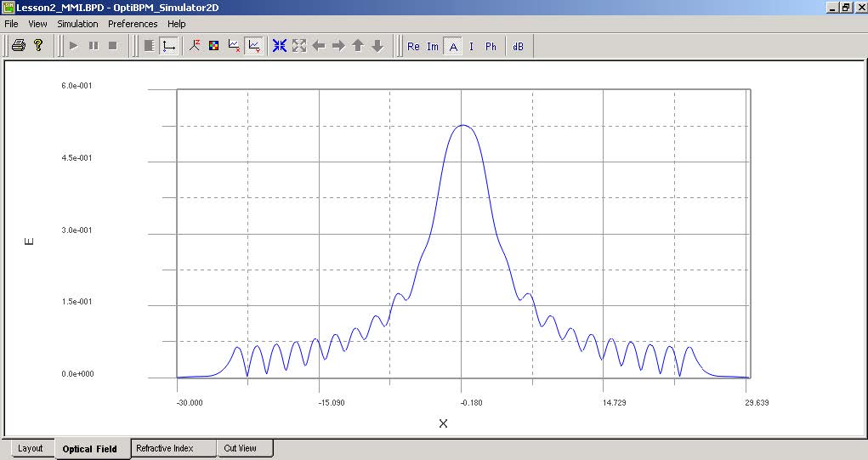
Task: Click the E axis label left of graph
Action: [x=30, y=241]
